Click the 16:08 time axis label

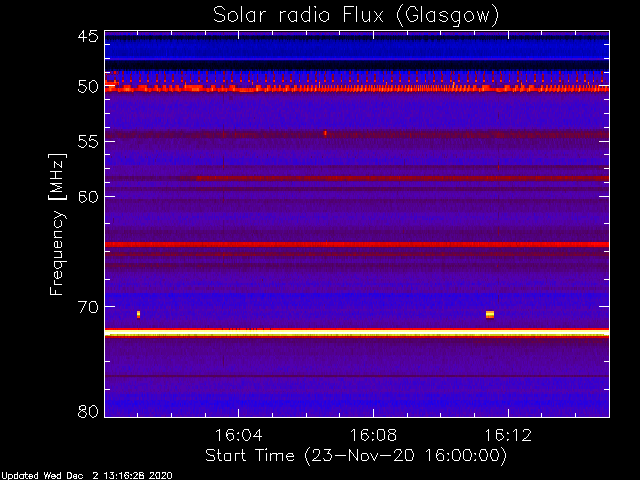pyautogui.click(x=373, y=435)
